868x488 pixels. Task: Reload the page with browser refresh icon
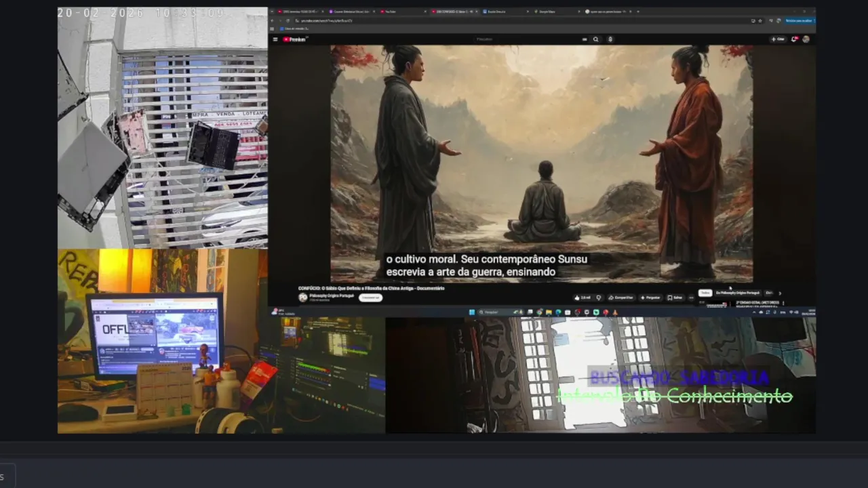click(288, 20)
